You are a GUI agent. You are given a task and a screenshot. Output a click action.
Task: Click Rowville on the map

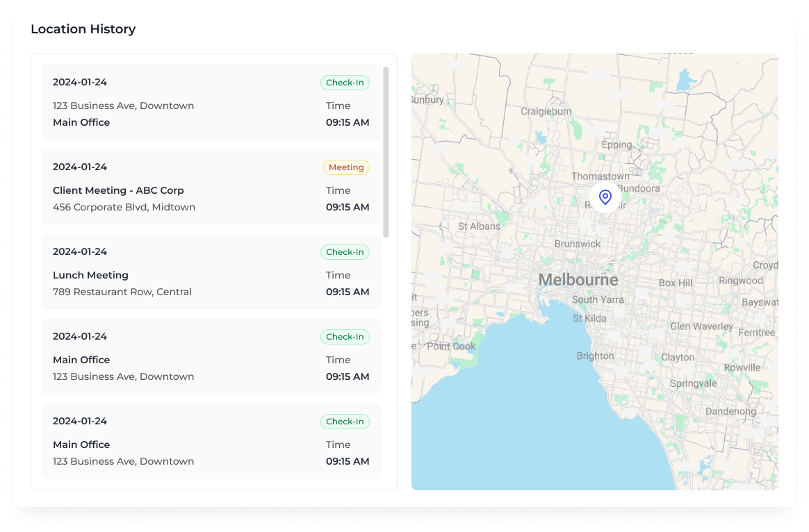tap(742, 367)
